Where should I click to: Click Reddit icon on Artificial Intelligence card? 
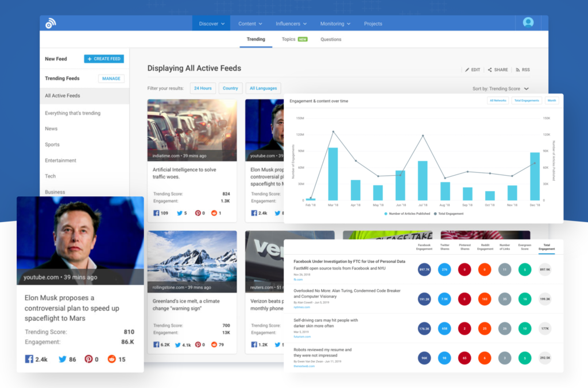[x=214, y=213]
